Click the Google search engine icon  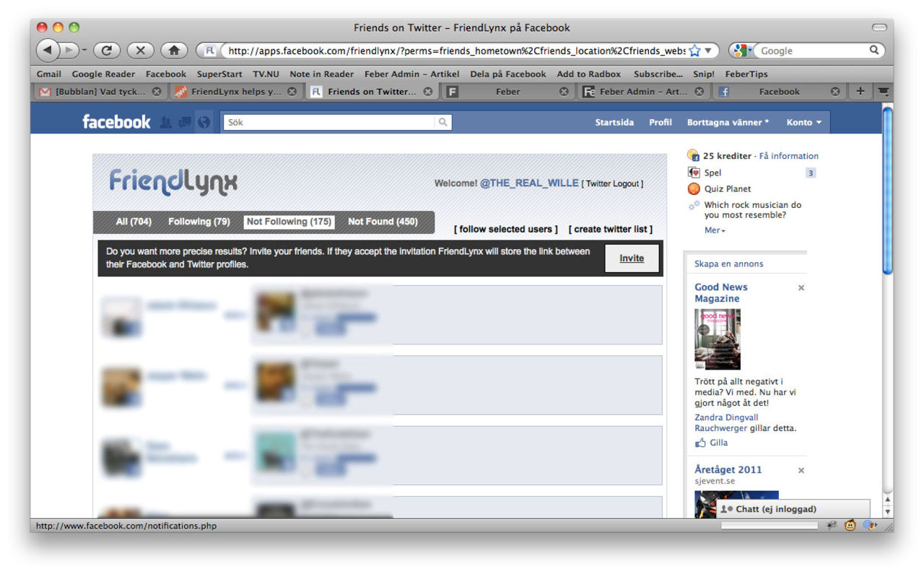coord(740,51)
